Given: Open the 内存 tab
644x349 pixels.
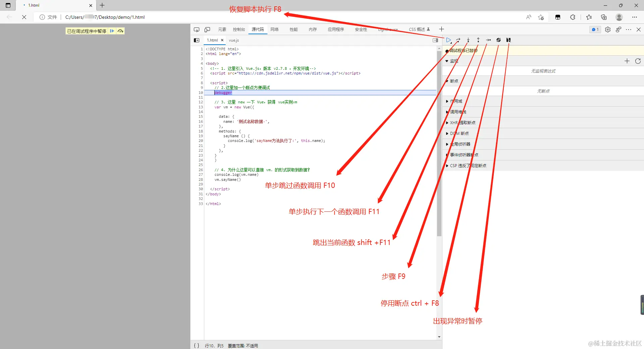Looking at the screenshot, I should (x=313, y=30).
